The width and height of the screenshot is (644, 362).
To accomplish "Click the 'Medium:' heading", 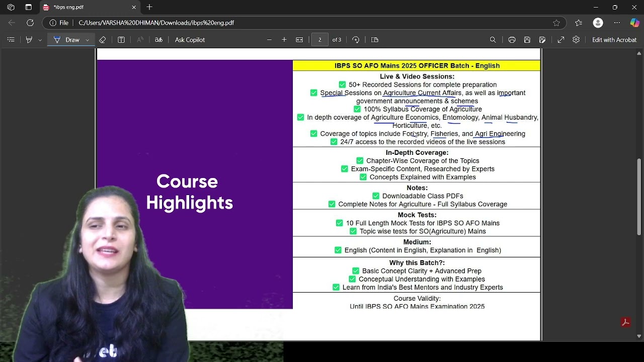I will tap(417, 242).
